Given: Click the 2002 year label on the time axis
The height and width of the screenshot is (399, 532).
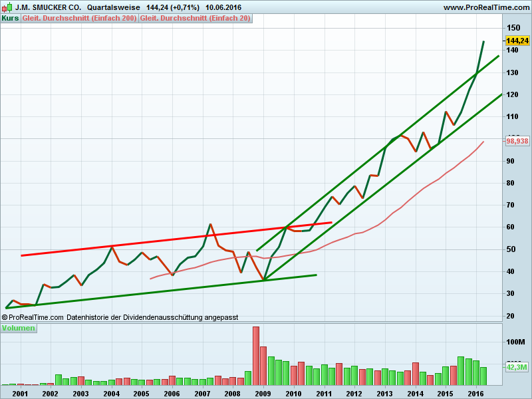Looking at the screenshot, I should (51, 394).
